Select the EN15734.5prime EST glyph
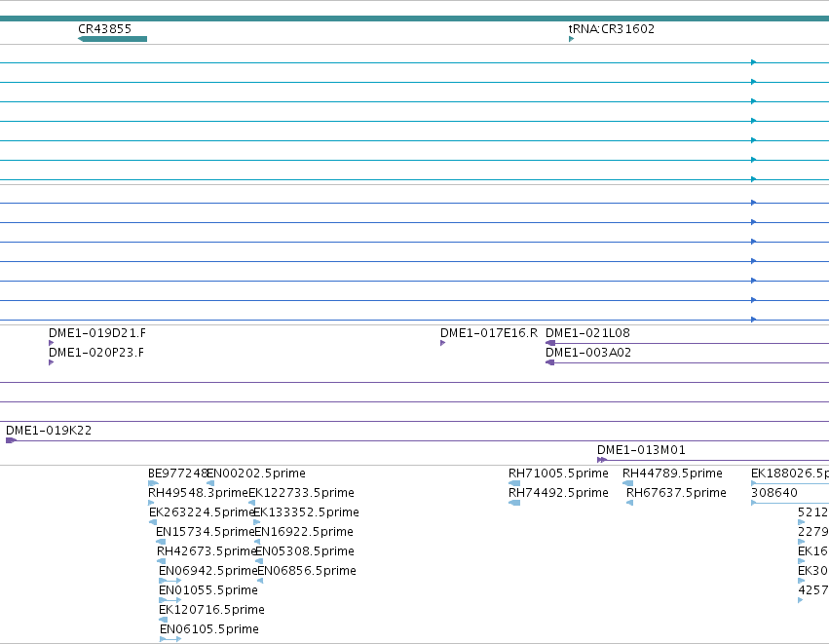 161,542
